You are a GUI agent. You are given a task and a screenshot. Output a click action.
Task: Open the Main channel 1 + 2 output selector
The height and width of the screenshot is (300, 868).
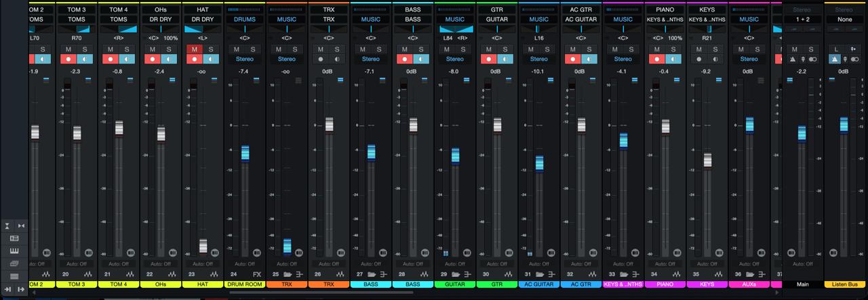click(802, 20)
